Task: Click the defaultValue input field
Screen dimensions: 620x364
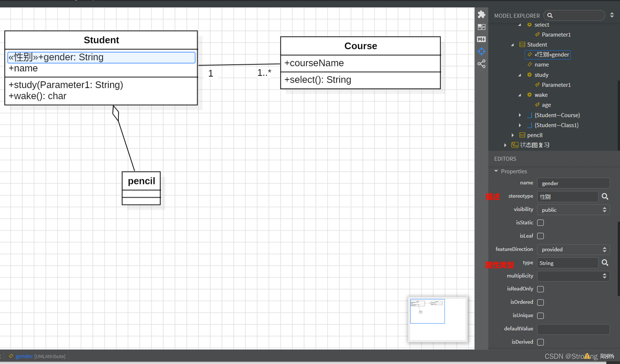Action: coord(573,329)
